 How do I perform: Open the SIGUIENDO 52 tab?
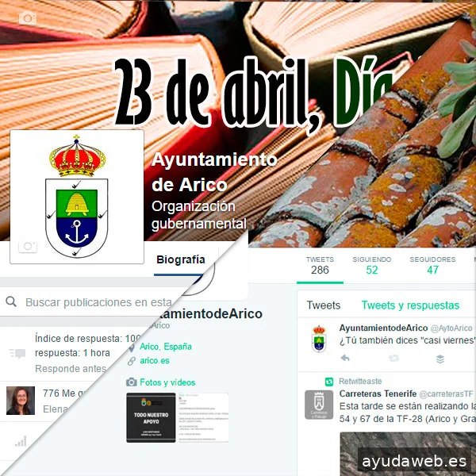click(x=372, y=265)
